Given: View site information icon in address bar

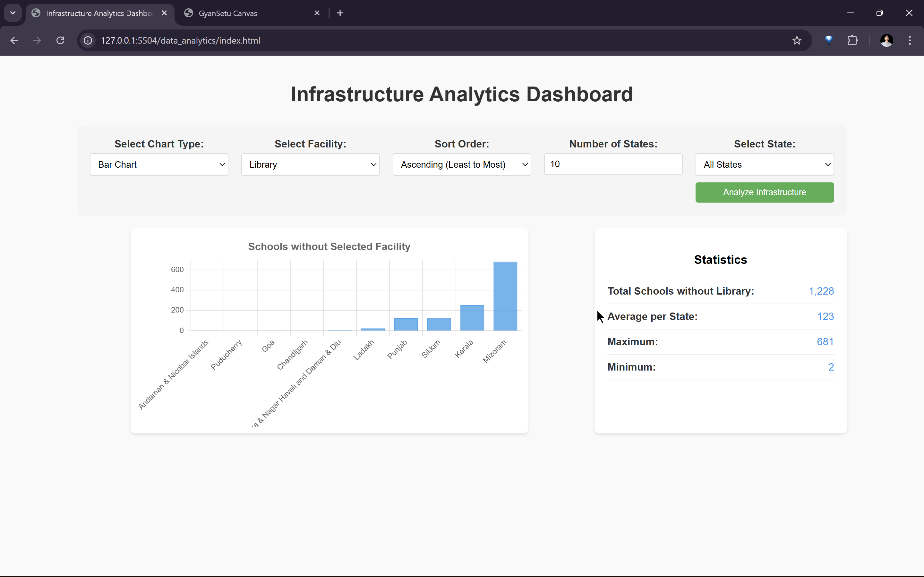Looking at the screenshot, I should (88, 40).
